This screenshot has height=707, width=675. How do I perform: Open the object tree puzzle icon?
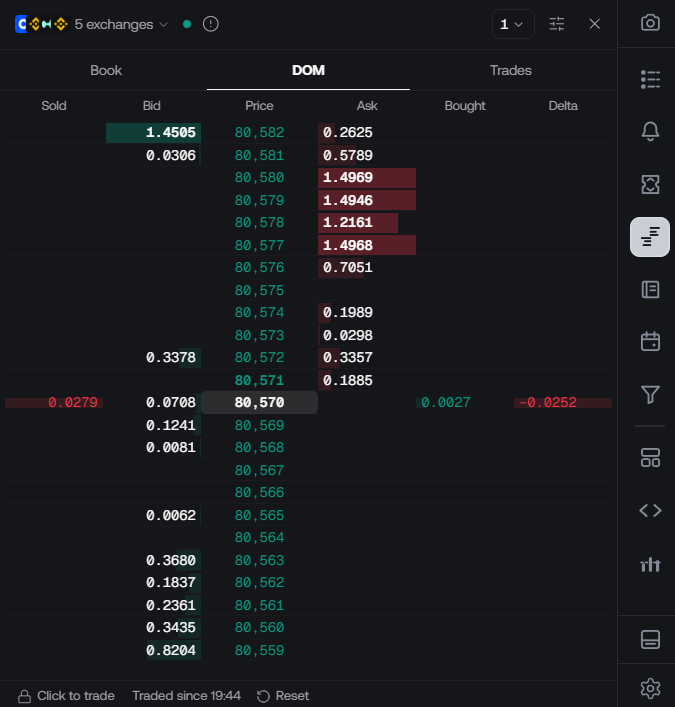pos(650,184)
